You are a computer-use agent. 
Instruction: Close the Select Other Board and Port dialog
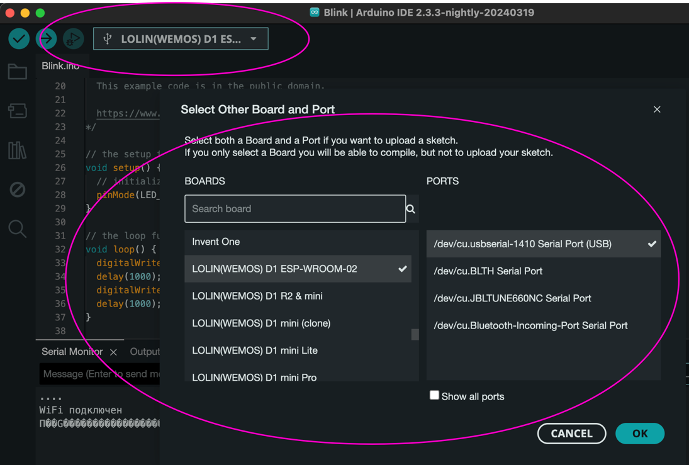point(657,109)
